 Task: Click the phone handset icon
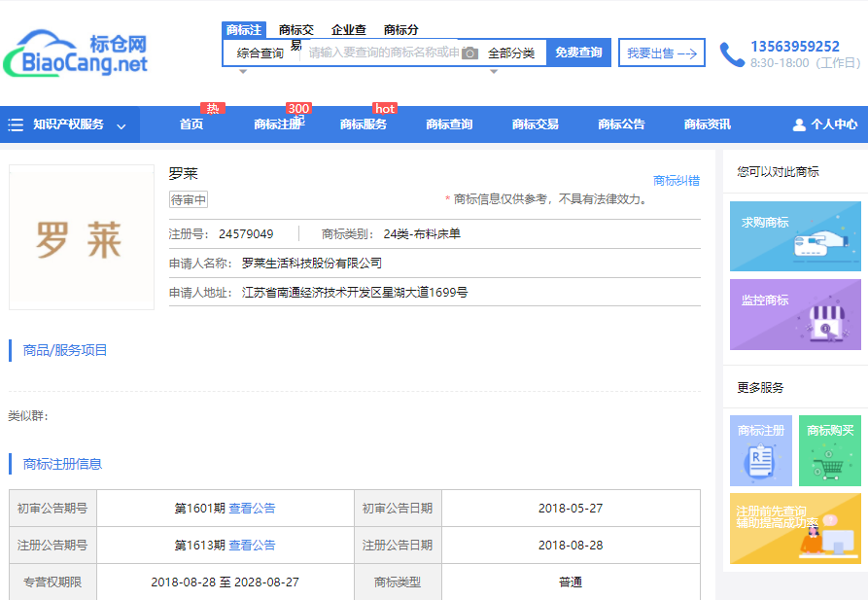point(732,54)
